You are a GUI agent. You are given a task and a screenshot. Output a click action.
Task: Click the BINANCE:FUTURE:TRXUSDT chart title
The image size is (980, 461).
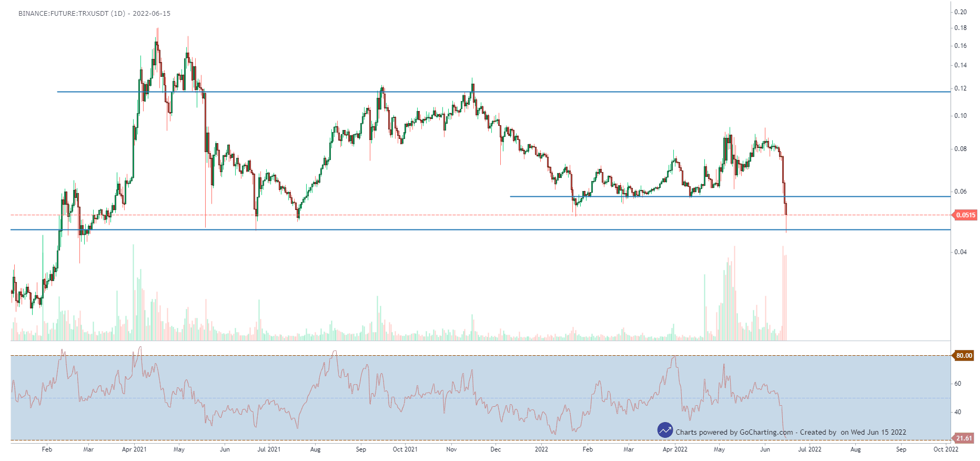(x=94, y=14)
